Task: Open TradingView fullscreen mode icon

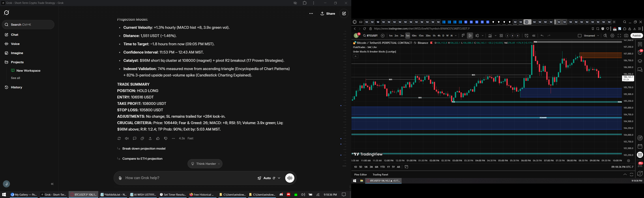Action: tap(619, 36)
